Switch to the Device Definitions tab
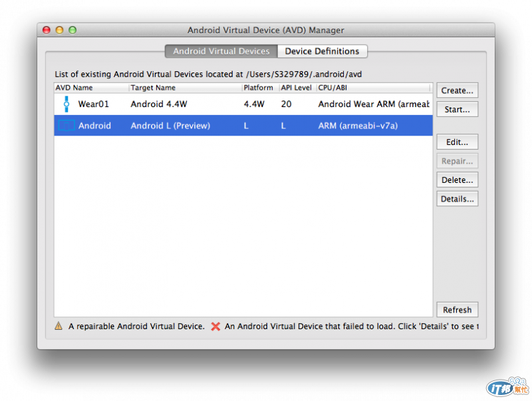532x401 pixels. [x=322, y=51]
